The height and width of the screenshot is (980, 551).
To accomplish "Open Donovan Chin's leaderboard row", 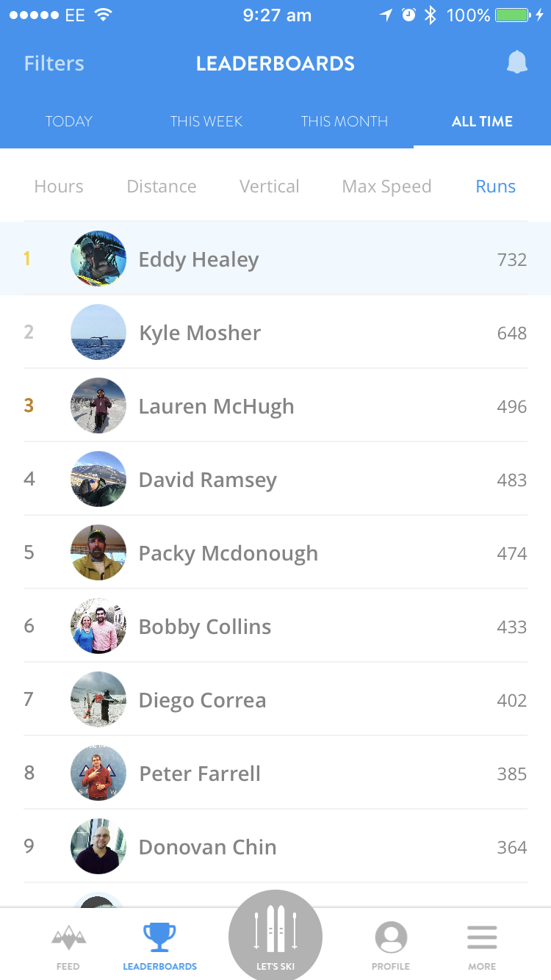I will (x=275, y=847).
